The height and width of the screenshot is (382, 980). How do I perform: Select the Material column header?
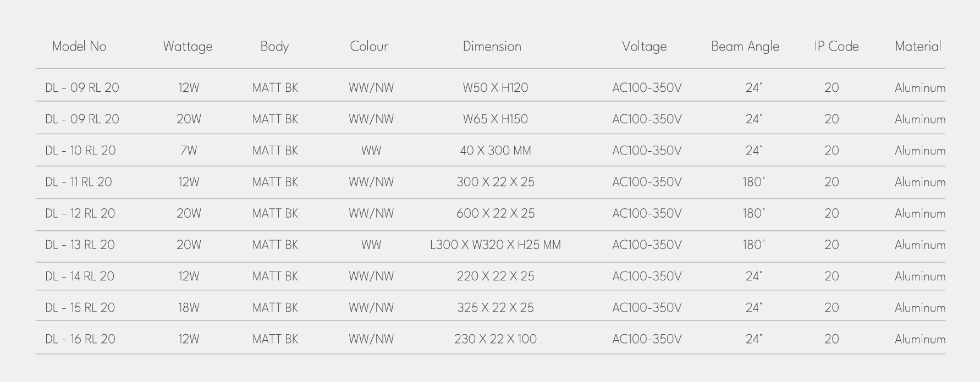click(917, 46)
